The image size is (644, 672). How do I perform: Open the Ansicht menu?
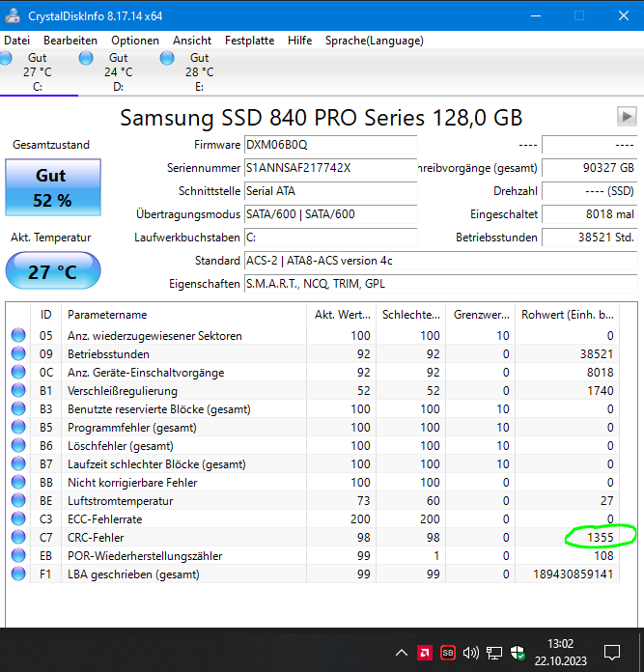192,41
